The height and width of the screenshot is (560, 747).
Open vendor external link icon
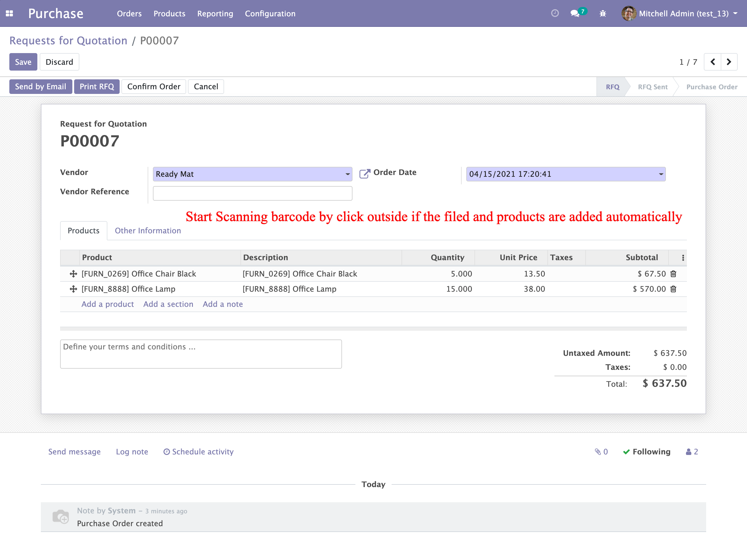pyautogui.click(x=364, y=174)
